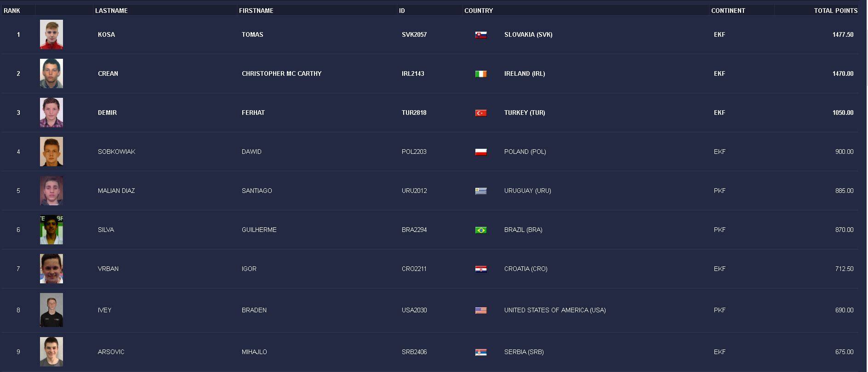The height and width of the screenshot is (372, 868).
Task: Open Guilherme Silva's athlete photo
Action: [x=51, y=230]
